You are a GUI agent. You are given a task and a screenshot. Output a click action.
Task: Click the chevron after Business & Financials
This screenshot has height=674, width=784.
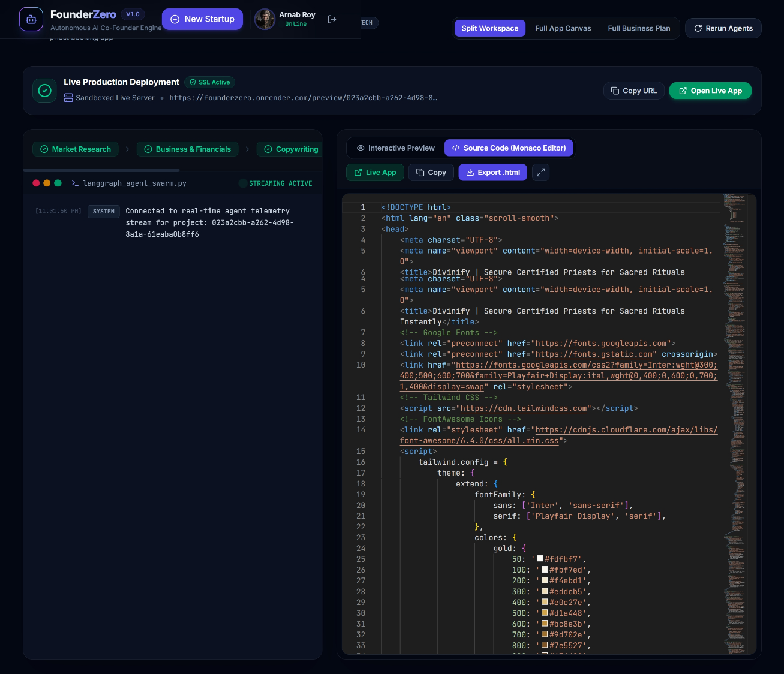pyautogui.click(x=247, y=149)
